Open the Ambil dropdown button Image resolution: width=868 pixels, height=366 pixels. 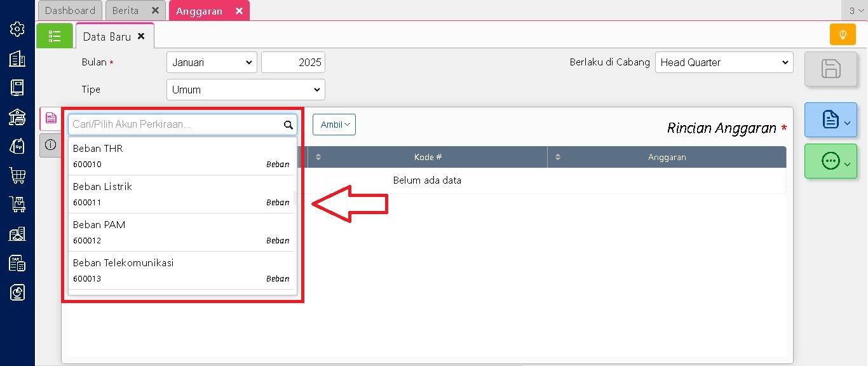coord(334,125)
